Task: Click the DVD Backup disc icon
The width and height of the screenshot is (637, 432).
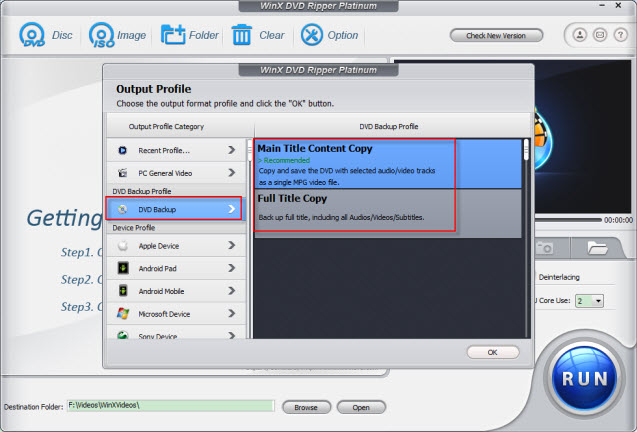Action: click(x=122, y=209)
